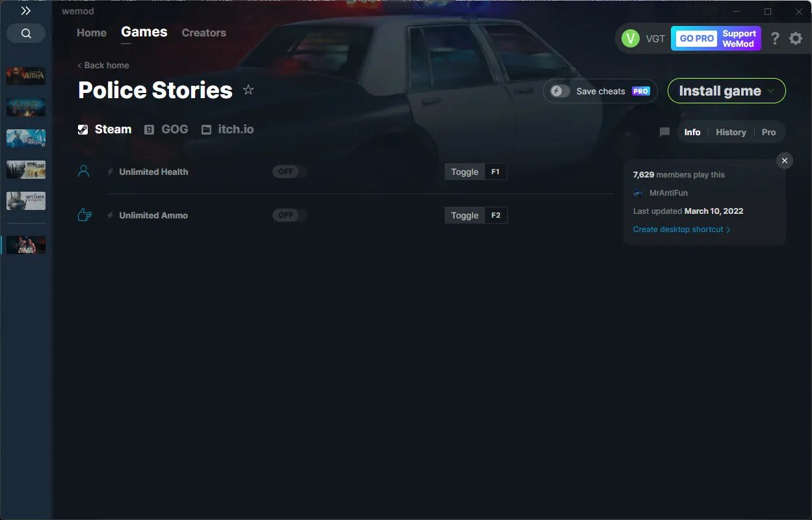
Task: Open the search magnifier in the sidebar
Action: 26,34
